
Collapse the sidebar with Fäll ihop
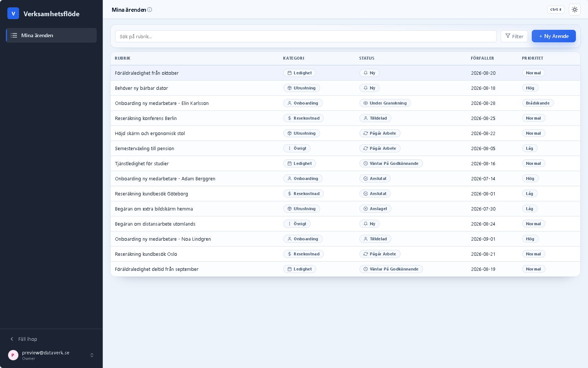pyautogui.click(x=24, y=339)
